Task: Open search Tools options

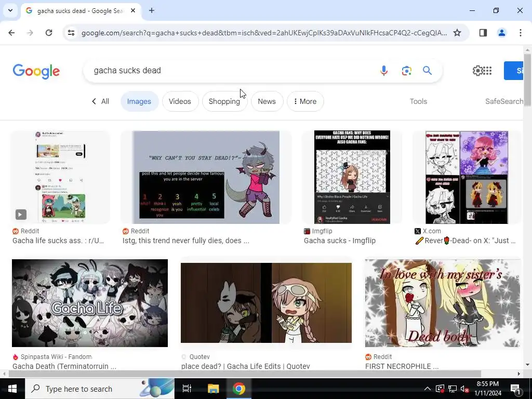Action: tap(418, 101)
